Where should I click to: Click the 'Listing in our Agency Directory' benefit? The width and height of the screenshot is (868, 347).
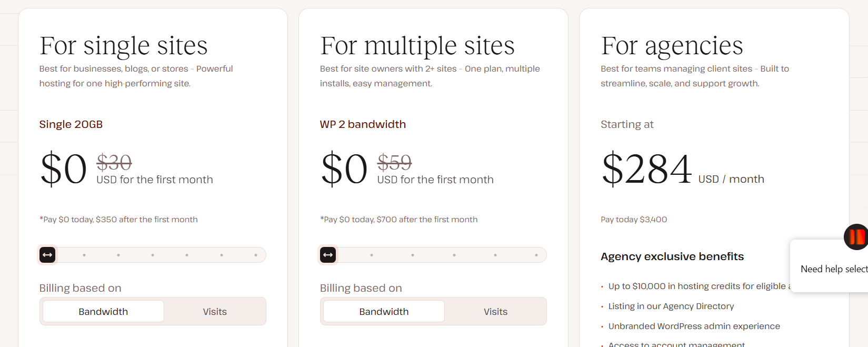click(671, 306)
